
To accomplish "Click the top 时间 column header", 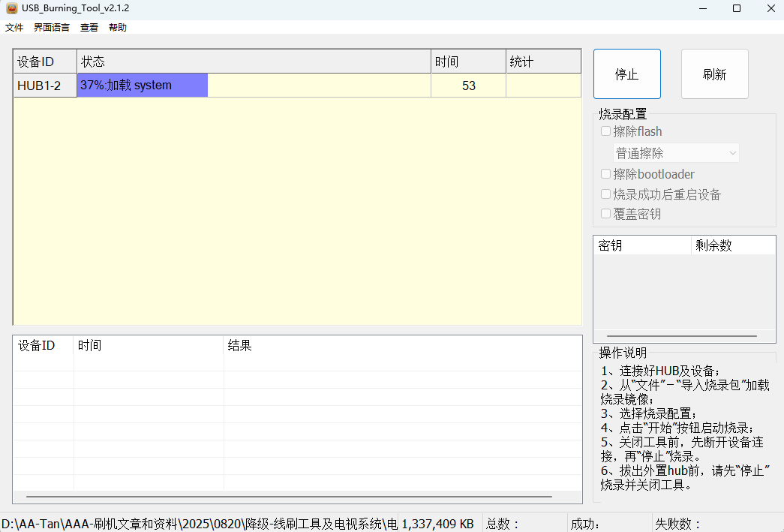I will coord(468,62).
